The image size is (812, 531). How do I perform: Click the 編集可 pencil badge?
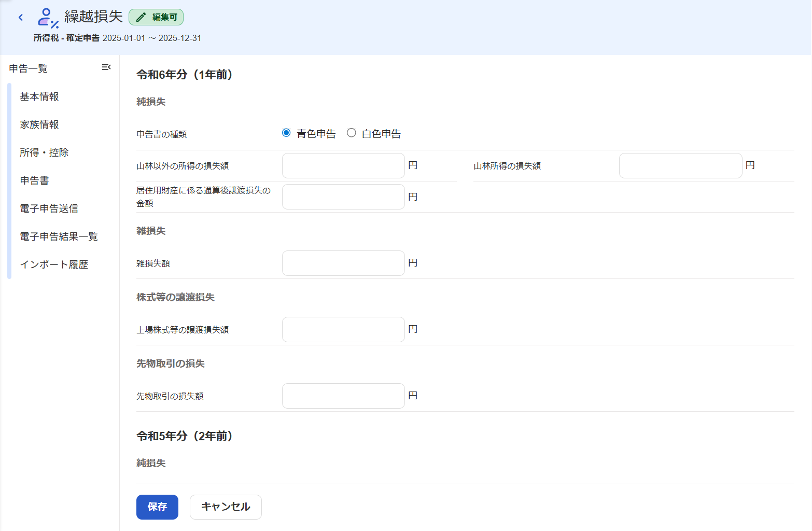(x=156, y=17)
